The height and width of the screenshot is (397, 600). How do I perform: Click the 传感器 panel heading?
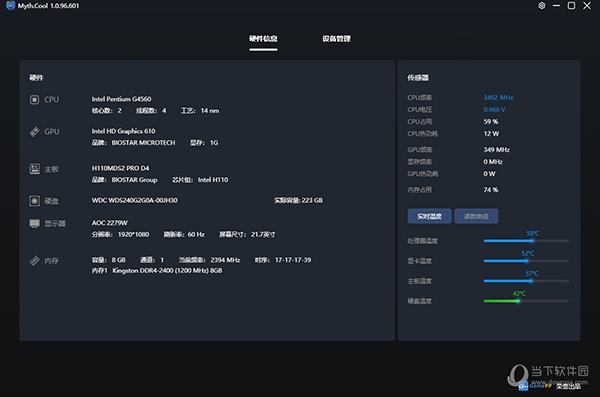pyautogui.click(x=418, y=78)
